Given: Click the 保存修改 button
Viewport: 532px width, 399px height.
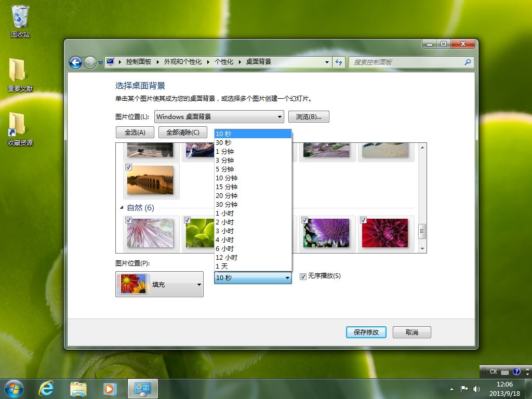Looking at the screenshot, I should click(366, 332).
